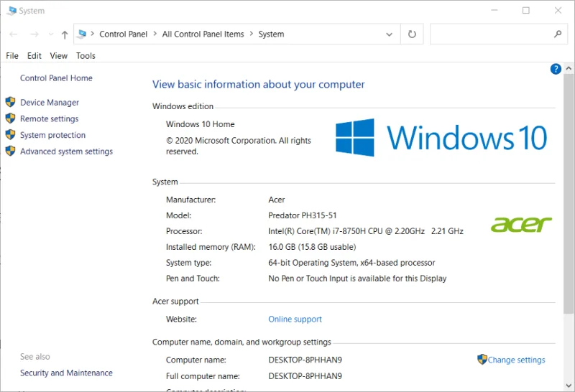The height and width of the screenshot is (392, 575).
Task: Open System protection link
Action: [52, 135]
